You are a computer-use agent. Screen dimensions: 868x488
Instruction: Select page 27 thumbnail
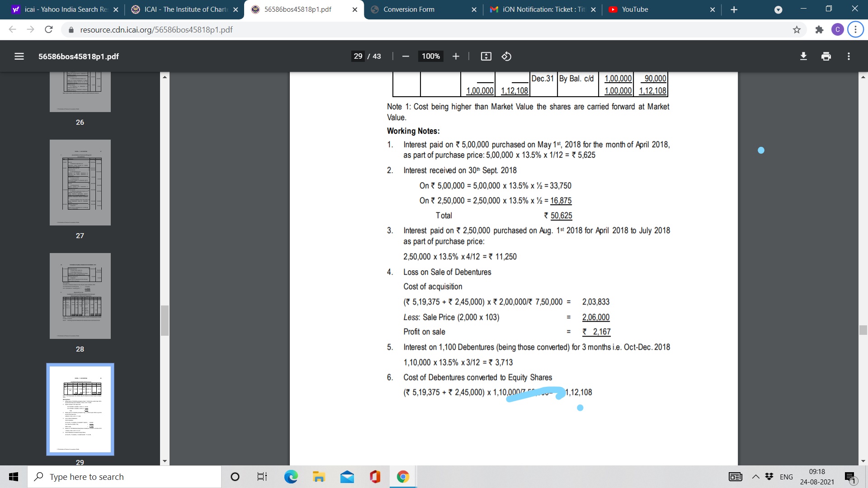click(x=80, y=183)
